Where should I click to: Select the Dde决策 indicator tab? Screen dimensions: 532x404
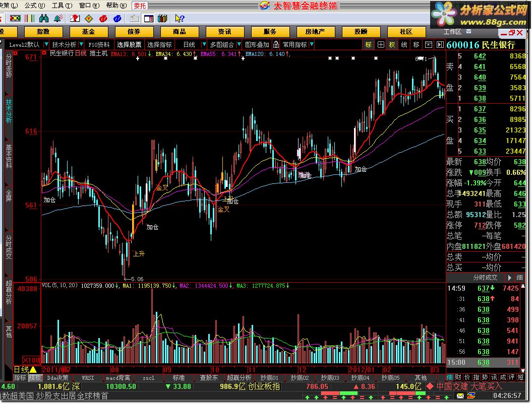(57, 378)
